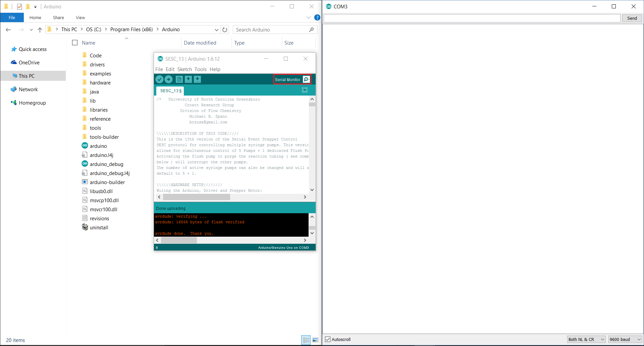The image size is (644, 346).
Task: Click the refresh icon beside address bar
Action: pyautogui.click(x=225, y=30)
